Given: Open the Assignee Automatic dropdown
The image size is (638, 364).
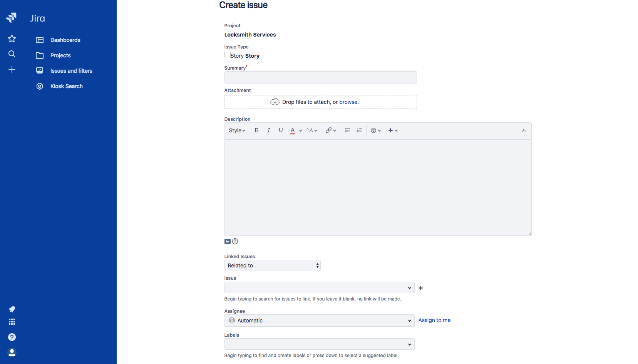Looking at the screenshot, I should point(320,321).
